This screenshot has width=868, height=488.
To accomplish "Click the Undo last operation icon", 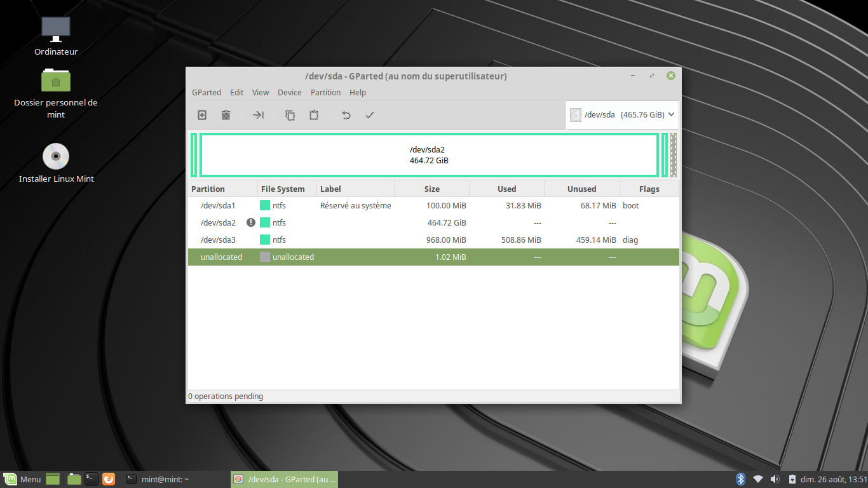I will click(346, 115).
